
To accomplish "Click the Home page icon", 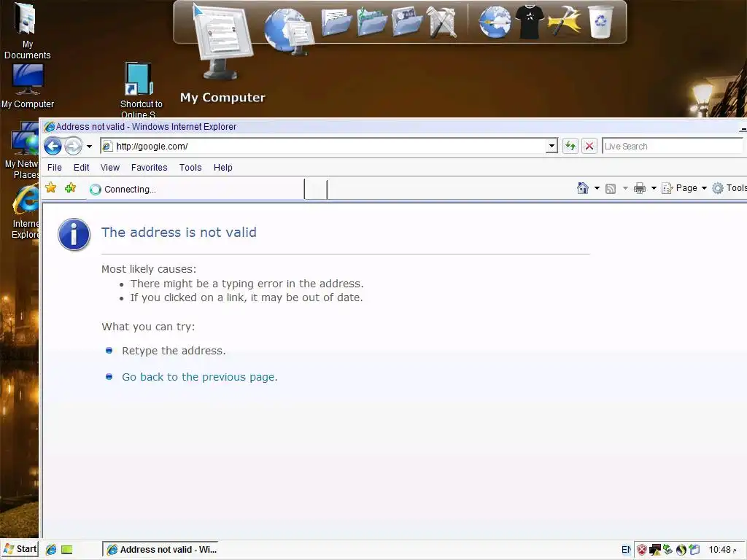I will [x=582, y=188].
